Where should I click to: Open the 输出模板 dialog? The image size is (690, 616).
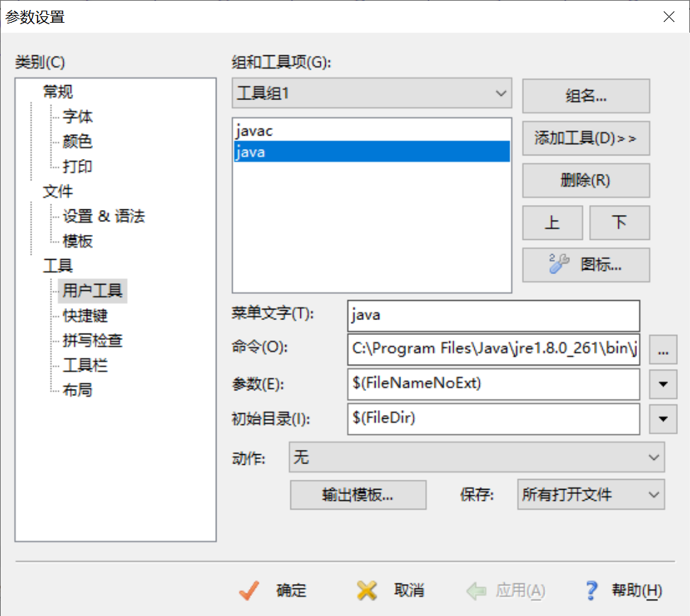tap(358, 495)
